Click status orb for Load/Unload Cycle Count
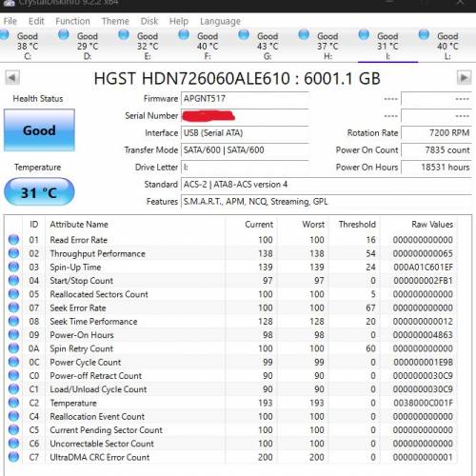Image resolution: width=476 pixels, height=476 pixels. pyautogui.click(x=13, y=389)
